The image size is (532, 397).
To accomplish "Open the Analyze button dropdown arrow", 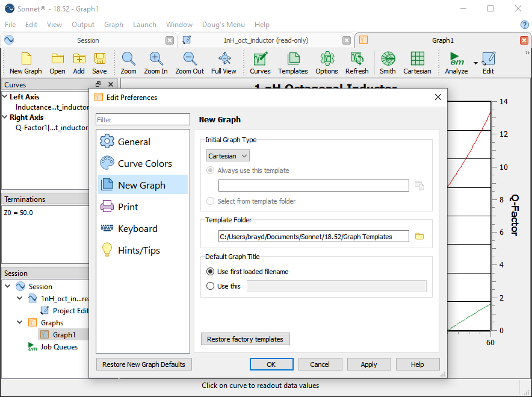I will coord(475,63).
